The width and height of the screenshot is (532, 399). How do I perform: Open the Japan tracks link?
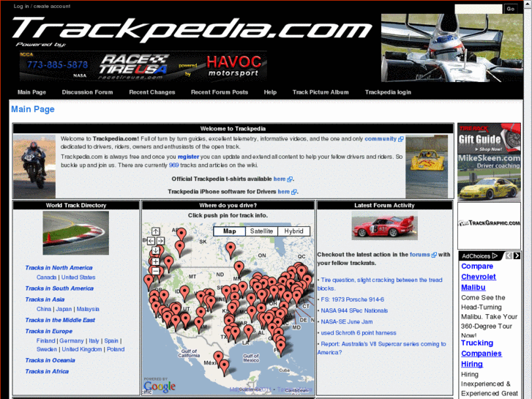click(x=64, y=309)
